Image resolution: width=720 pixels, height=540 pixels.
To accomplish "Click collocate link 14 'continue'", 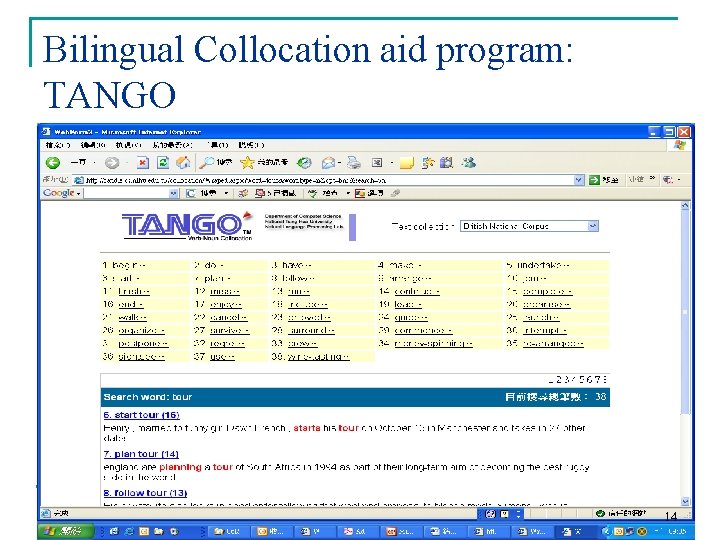I will coord(417,291).
